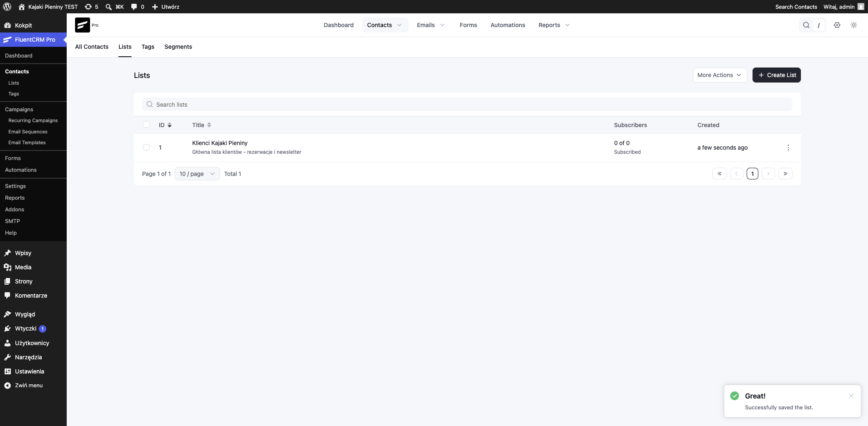Image resolution: width=868 pixels, height=426 pixels.
Task: Open Email Templates in the sidebar
Action: [x=27, y=143]
